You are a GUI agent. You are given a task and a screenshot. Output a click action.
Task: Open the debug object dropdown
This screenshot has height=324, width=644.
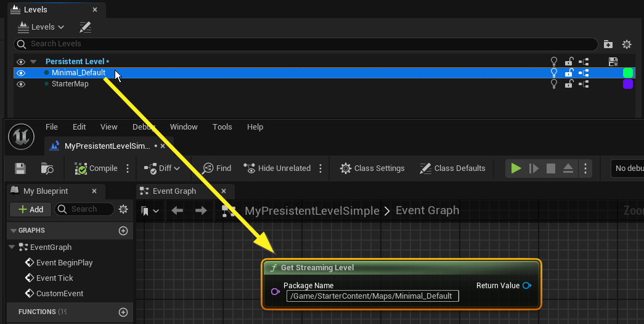coord(627,168)
